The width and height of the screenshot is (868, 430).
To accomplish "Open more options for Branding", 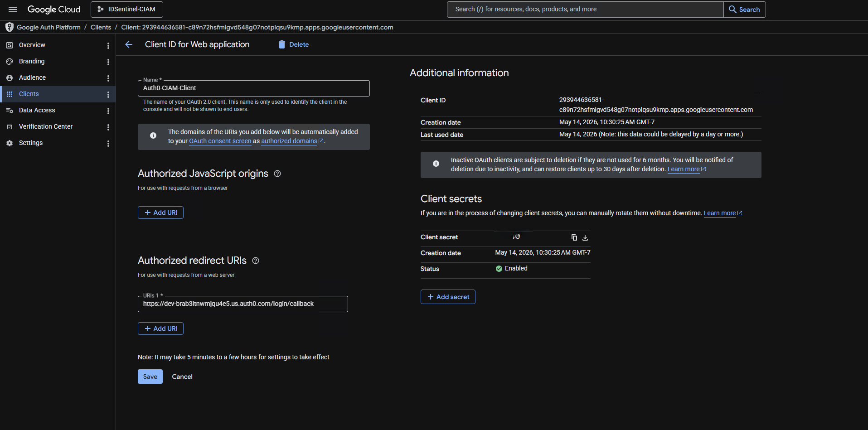I will click(108, 62).
